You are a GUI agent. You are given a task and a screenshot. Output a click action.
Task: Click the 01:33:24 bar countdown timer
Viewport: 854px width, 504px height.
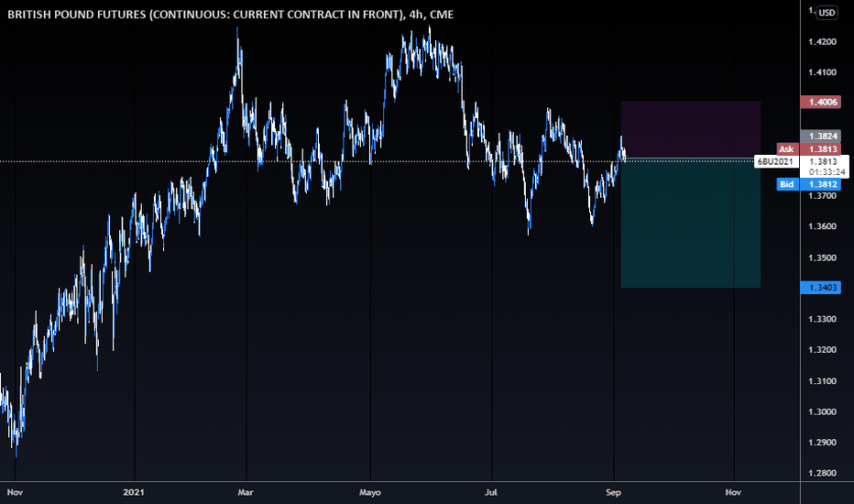[x=827, y=172]
